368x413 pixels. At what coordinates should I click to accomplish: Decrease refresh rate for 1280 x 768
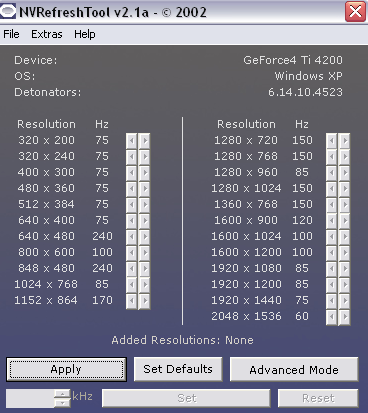[332, 157]
